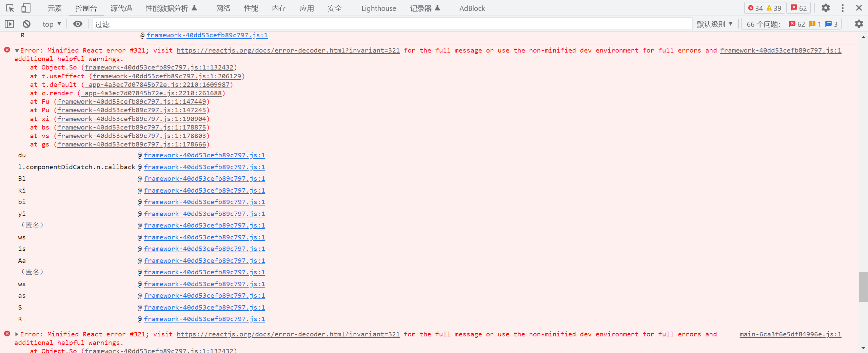The width and height of the screenshot is (868, 353).
Task: Click the 62 issues badge in tab bar
Action: click(799, 8)
